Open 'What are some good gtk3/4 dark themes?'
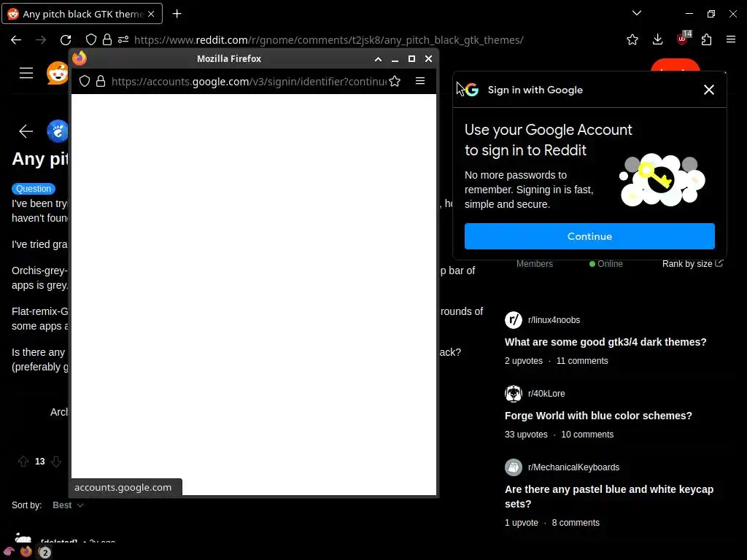This screenshot has width=747, height=560. 605,342
